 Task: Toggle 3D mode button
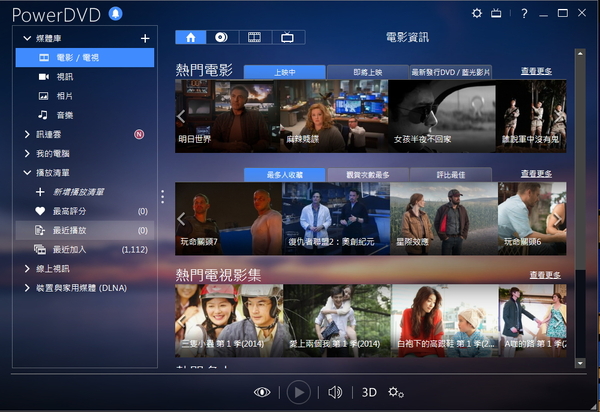point(369,392)
